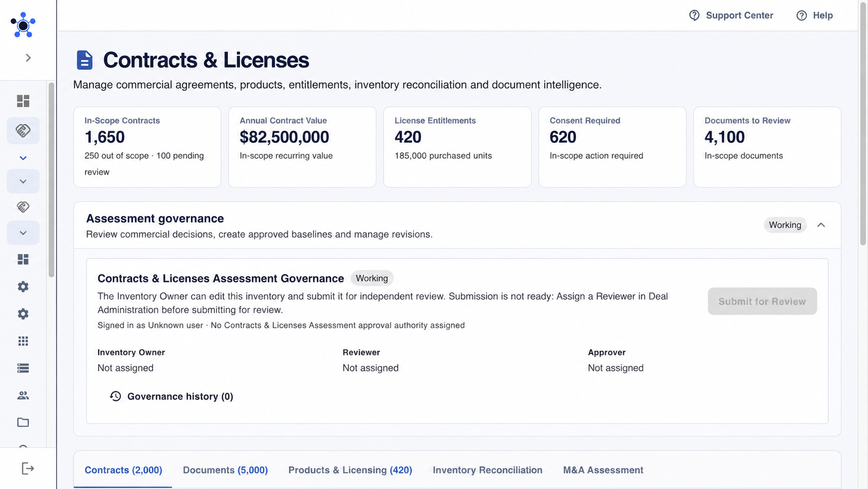Open the highlighted handshake icon in the sidebar
The width and height of the screenshot is (868, 489).
(23, 130)
